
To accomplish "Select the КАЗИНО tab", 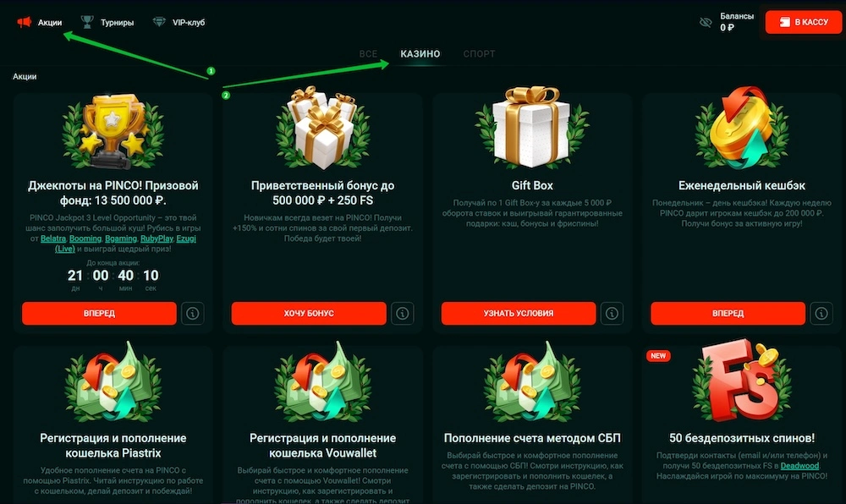I will (x=420, y=54).
